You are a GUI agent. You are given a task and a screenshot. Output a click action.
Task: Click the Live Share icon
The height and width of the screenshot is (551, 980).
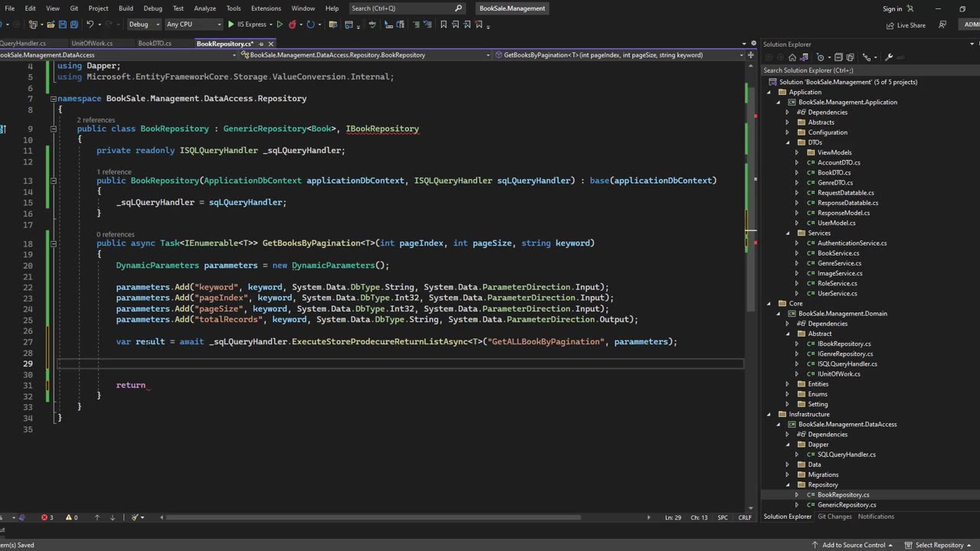click(x=890, y=25)
